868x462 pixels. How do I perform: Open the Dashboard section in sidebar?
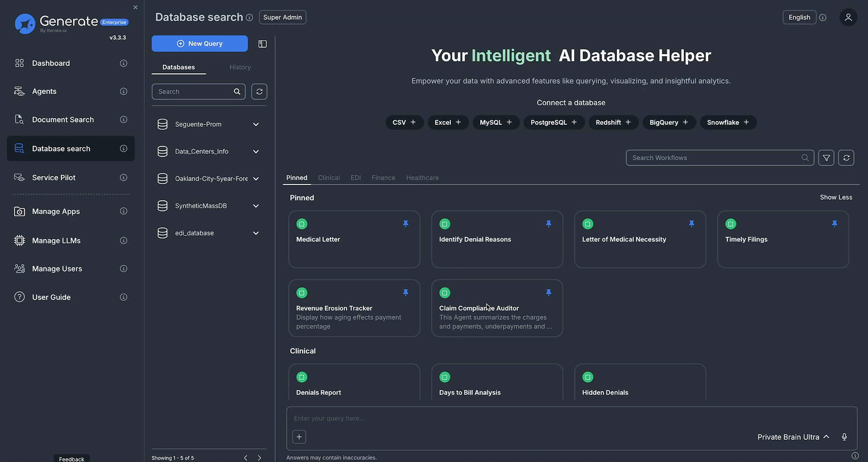[51, 63]
